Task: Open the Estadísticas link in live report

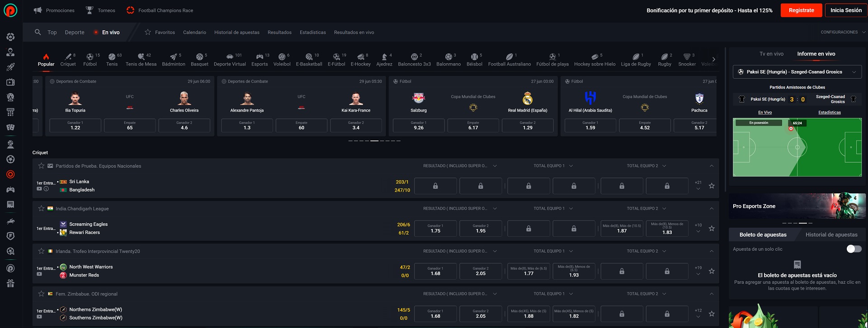Action: coord(830,112)
